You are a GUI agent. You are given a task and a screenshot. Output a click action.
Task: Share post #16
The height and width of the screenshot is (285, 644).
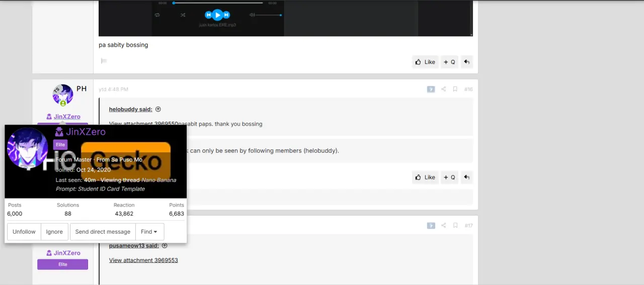click(x=444, y=89)
